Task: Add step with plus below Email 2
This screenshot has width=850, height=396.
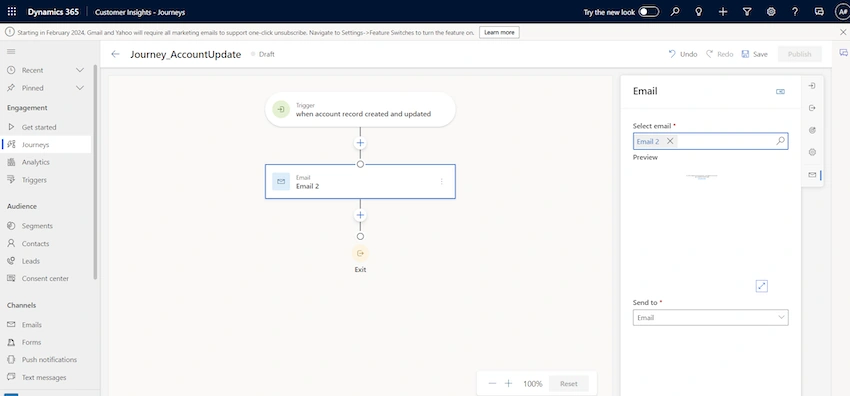Action: coord(360,216)
